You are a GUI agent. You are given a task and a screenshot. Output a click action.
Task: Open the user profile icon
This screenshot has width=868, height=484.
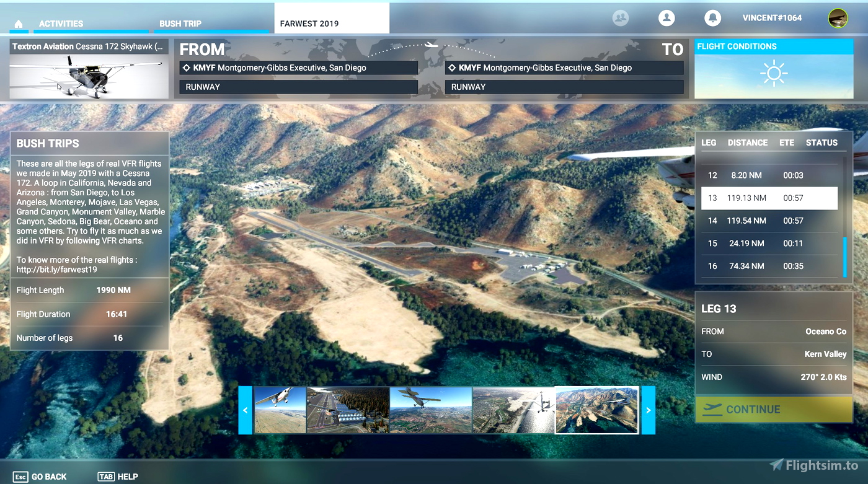pyautogui.click(x=666, y=18)
